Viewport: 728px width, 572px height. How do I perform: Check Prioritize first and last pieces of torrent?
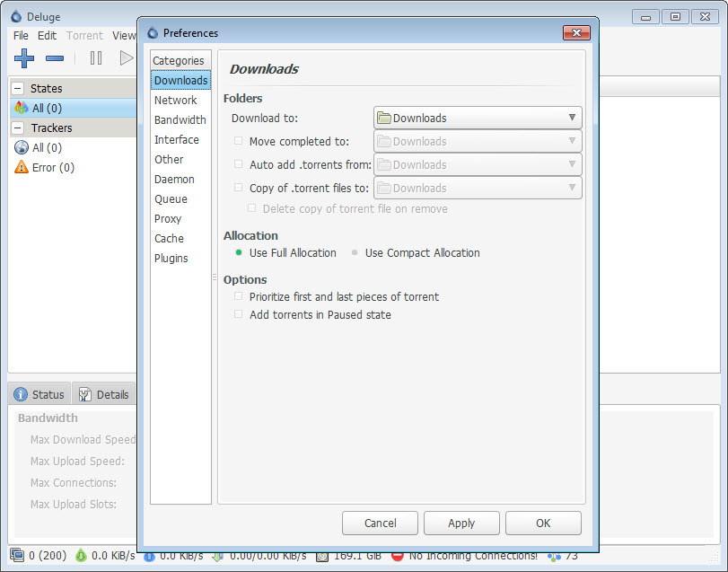pos(238,295)
